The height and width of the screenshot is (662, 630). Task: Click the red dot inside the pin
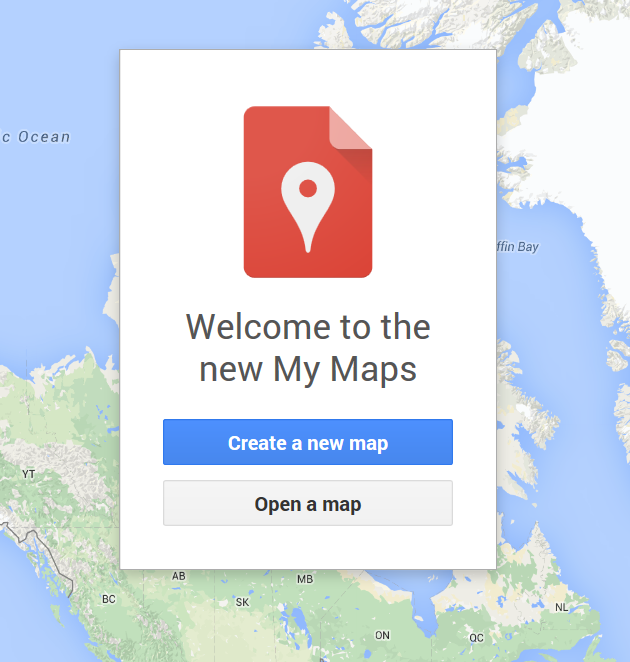point(308,188)
